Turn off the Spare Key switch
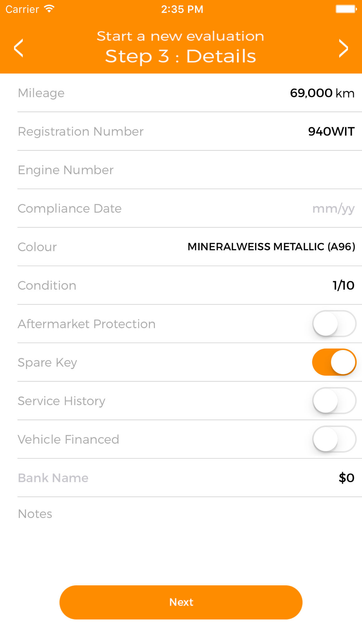The image size is (362, 644). click(334, 362)
